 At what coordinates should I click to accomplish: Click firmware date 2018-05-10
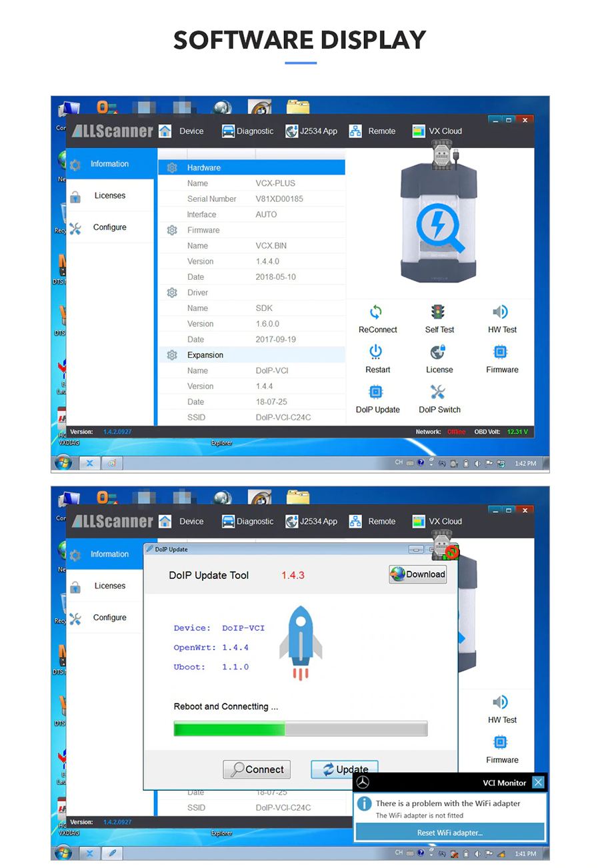276,277
